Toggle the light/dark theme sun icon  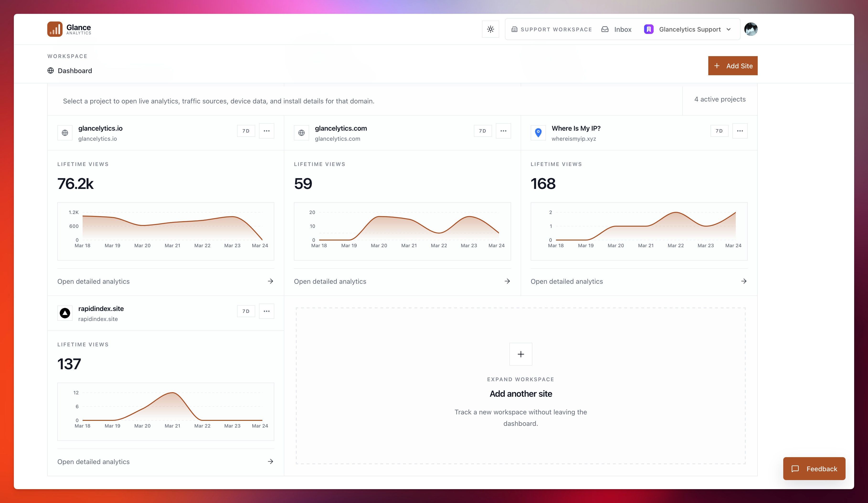(491, 29)
